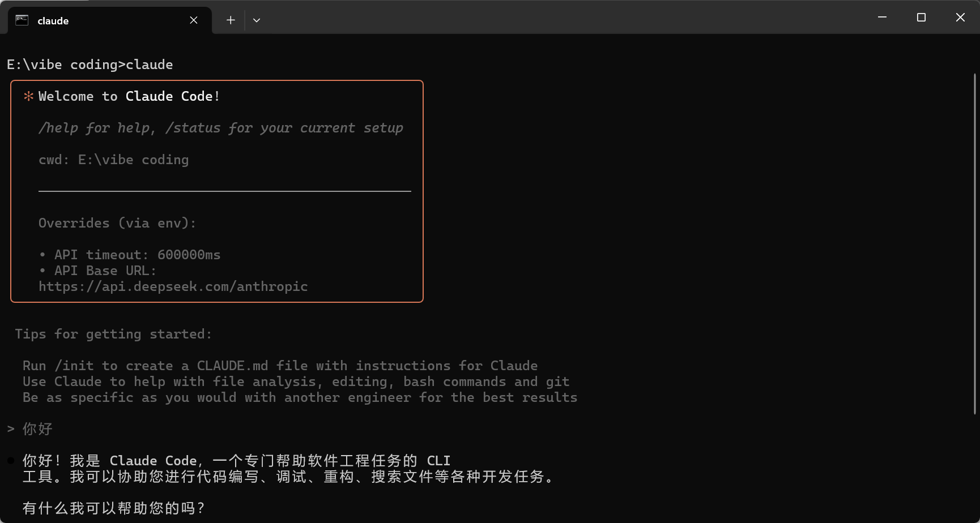980x523 pixels.
Task: Click the "E:\vibe coding>claude" command line
Action: click(90, 65)
